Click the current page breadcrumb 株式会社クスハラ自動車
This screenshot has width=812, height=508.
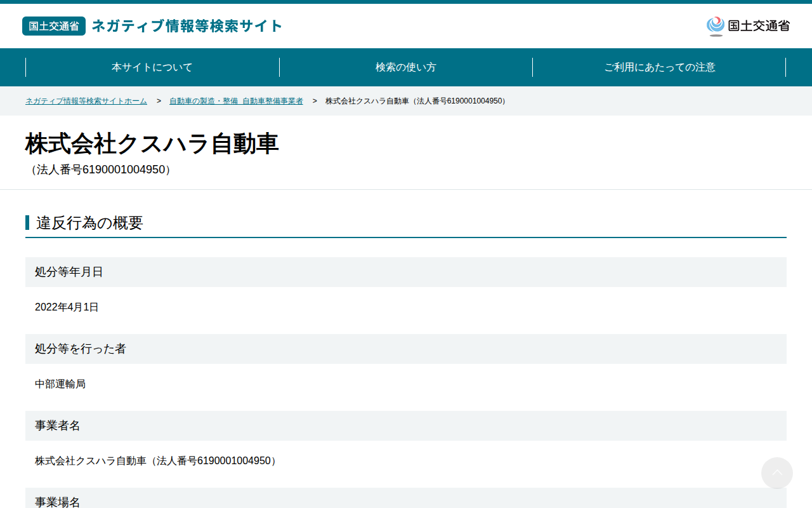click(x=417, y=101)
